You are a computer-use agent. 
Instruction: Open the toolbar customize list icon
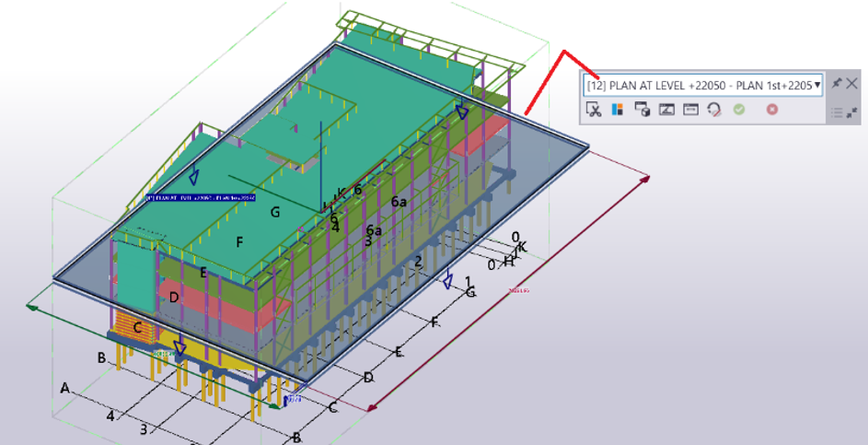(837, 113)
